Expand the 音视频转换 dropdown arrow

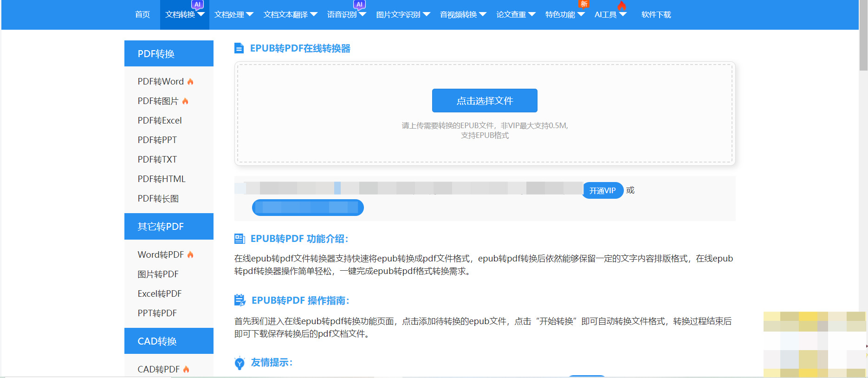click(x=483, y=14)
